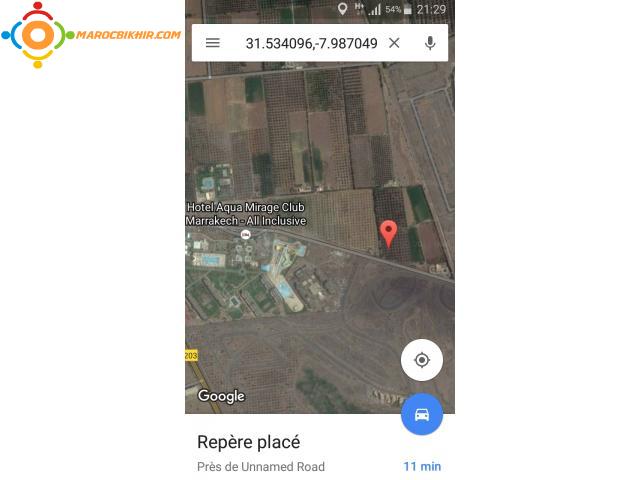The image size is (640, 480).
Task: Tap the 11 min travel time
Action: point(422,466)
